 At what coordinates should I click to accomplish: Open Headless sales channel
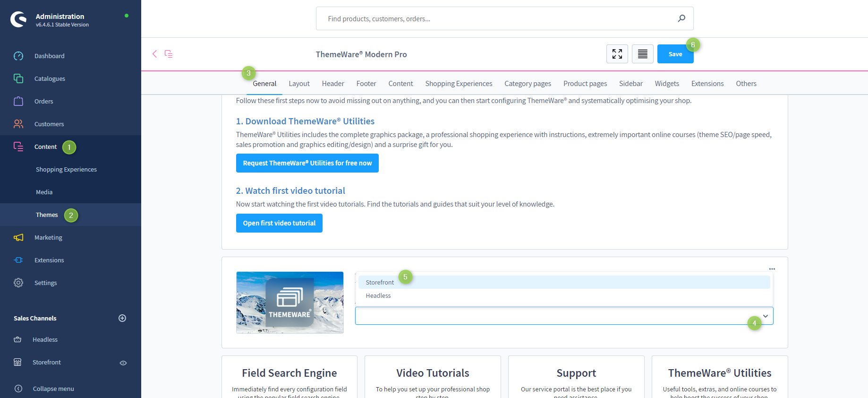click(45, 339)
